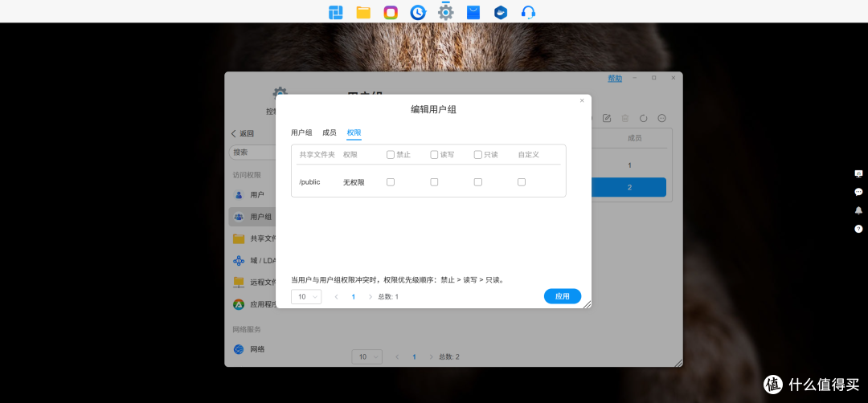Go to next page in edit dialog
Screen dimensions: 868x403
click(x=371, y=297)
